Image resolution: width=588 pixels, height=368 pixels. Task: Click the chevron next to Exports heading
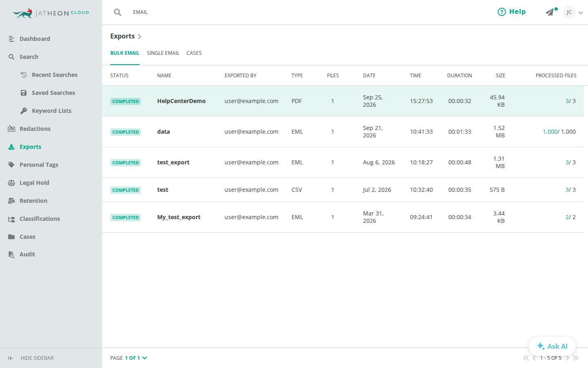[140, 36]
